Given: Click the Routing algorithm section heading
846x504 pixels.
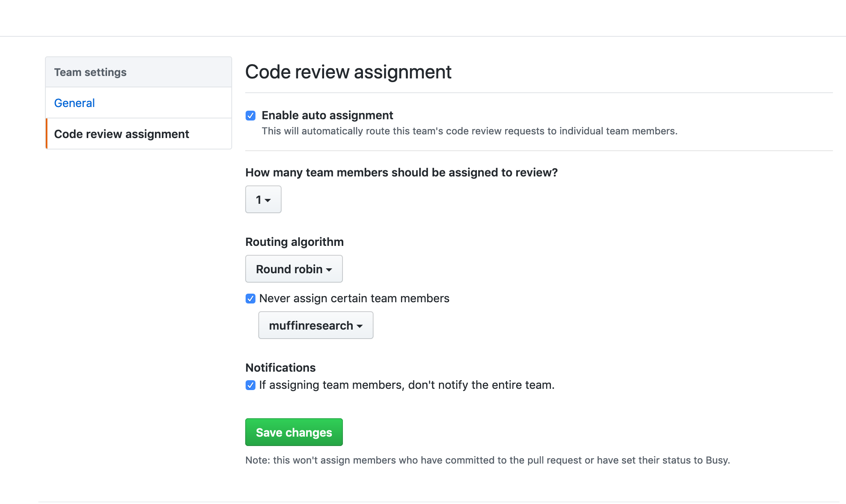Looking at the screenshot, I should tap(294, 242).
